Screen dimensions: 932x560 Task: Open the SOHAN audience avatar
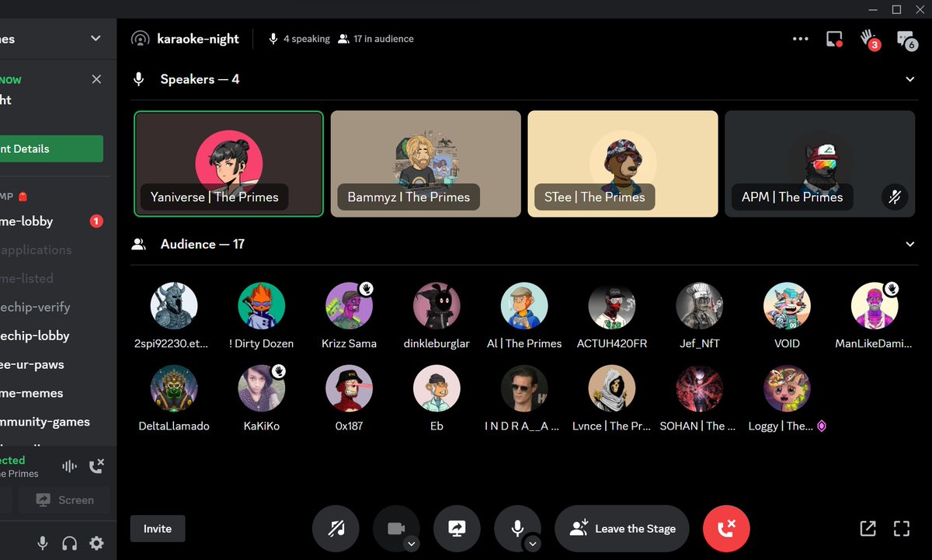coord(700,388)
